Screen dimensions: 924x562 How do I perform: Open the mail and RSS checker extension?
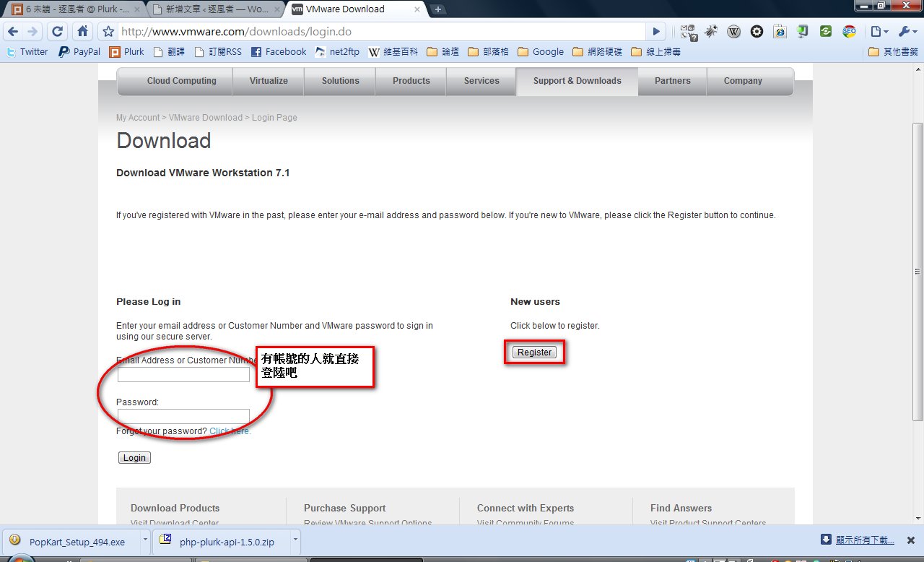click(689, 32)
